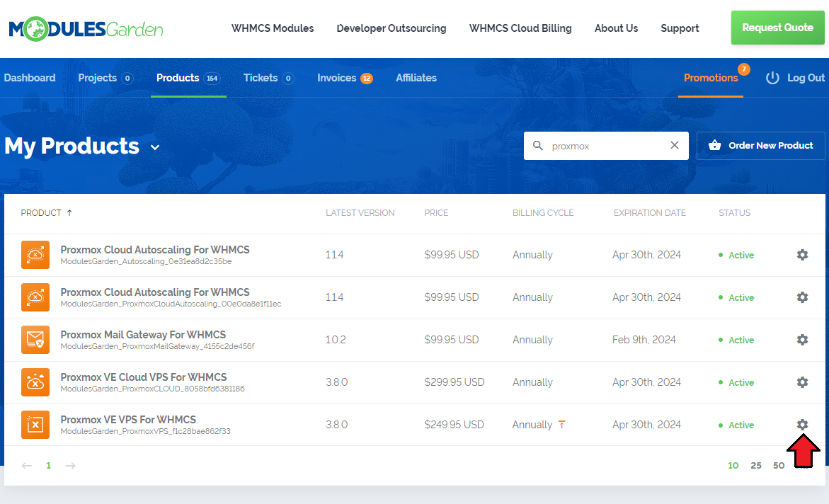Open settings gear for Proxmox Mail Gateway

pos(802,340)
